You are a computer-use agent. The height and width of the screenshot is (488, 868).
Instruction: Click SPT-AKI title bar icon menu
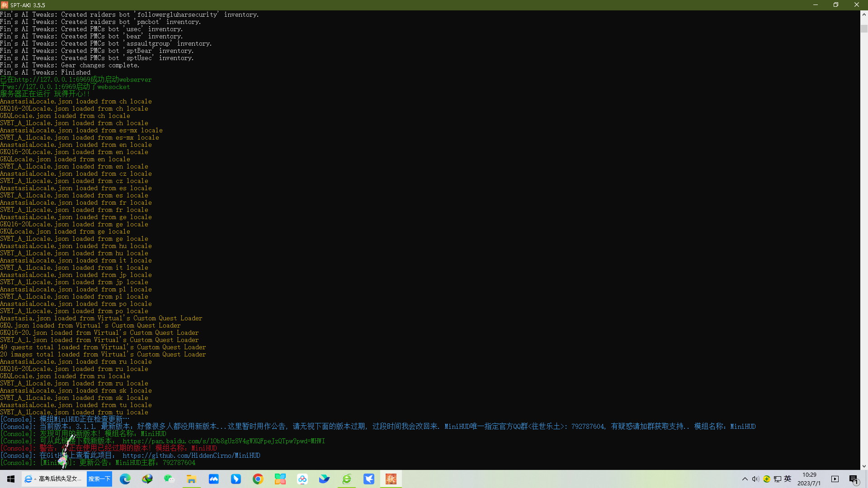[x=5, y=5]
